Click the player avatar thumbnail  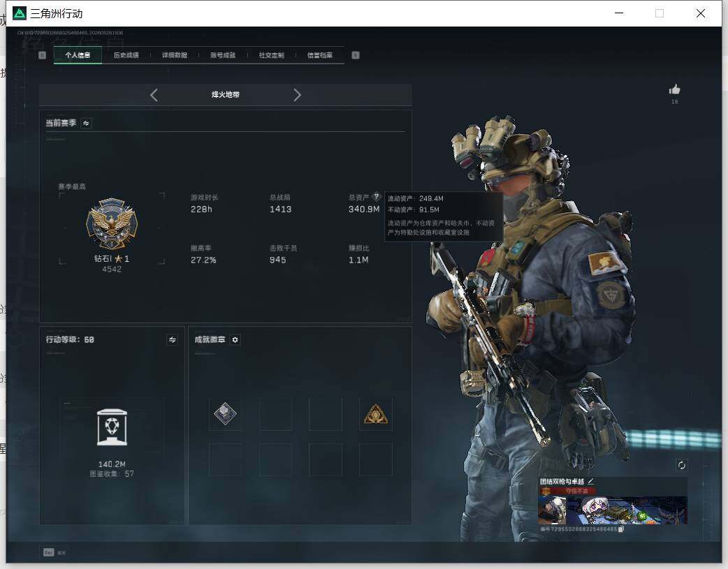(552, 510)
